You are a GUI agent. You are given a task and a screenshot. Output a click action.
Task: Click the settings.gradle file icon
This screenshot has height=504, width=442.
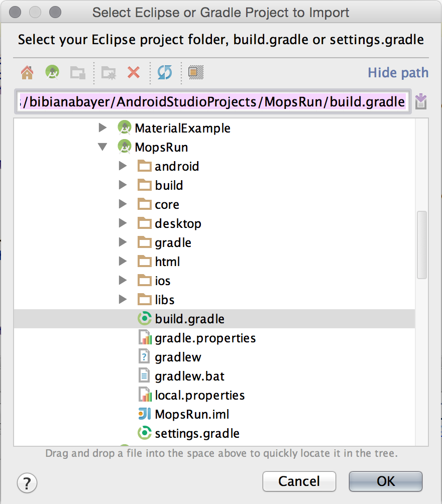(145, 433)
